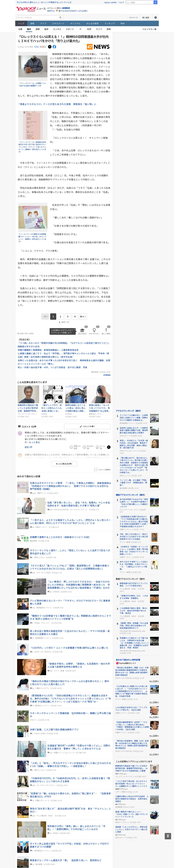Image resolution: width=174 pixels, height=868 pixels.
Task: Click the ウェブ検索 input field
Action: point(139,2)
